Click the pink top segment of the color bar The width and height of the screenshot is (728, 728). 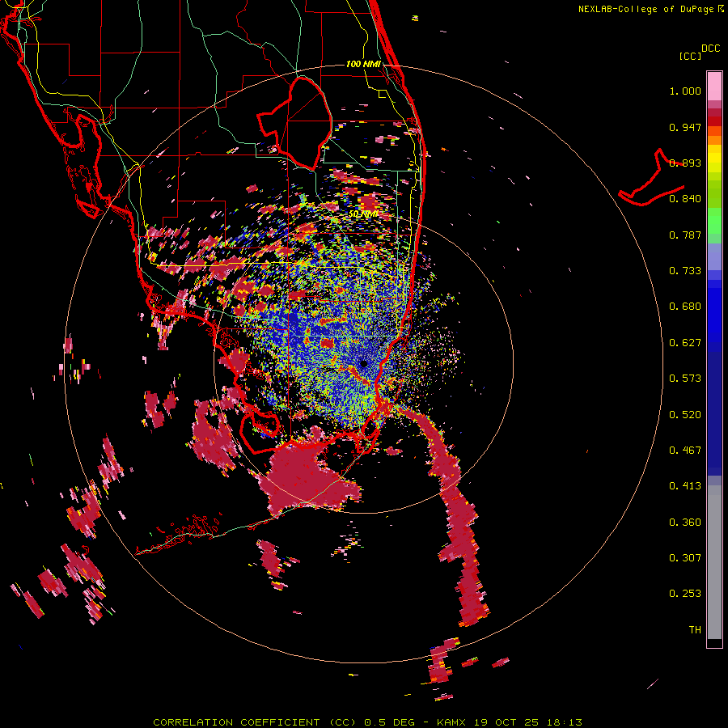[x=714, y=86]
